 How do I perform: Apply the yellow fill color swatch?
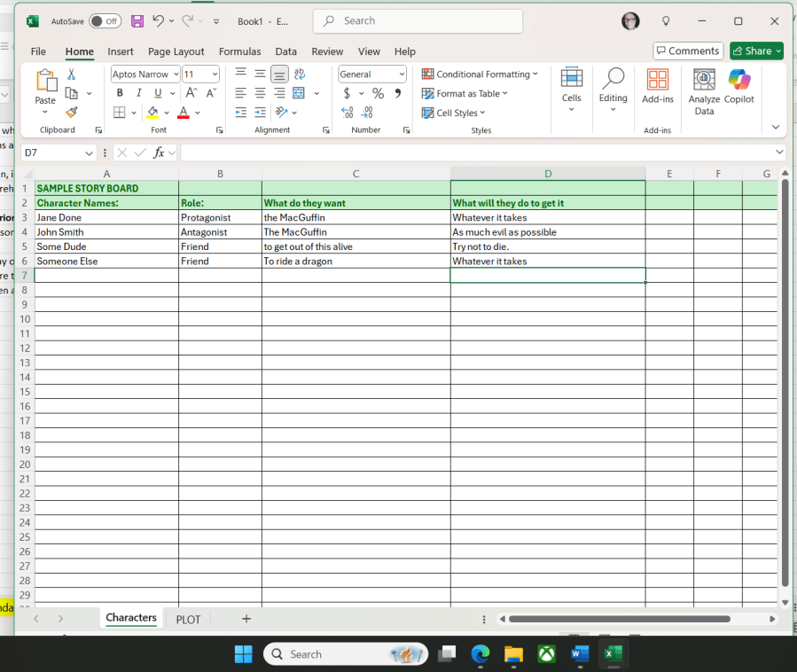pos(153,113)
